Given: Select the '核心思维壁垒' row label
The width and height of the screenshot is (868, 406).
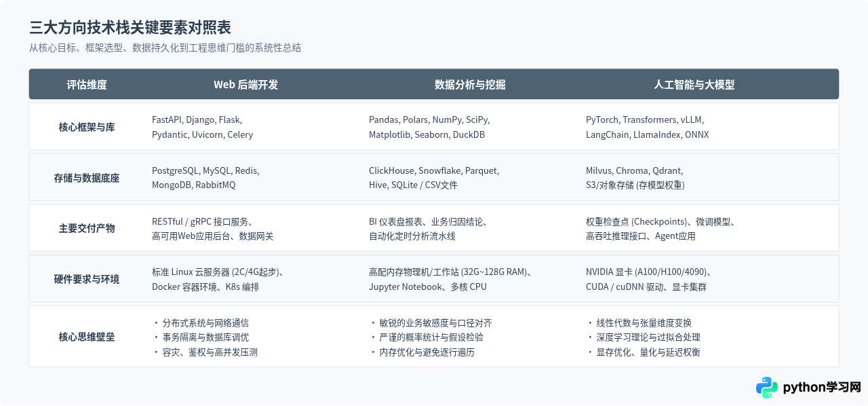Looking at the screenshot, I should [87, 337].
